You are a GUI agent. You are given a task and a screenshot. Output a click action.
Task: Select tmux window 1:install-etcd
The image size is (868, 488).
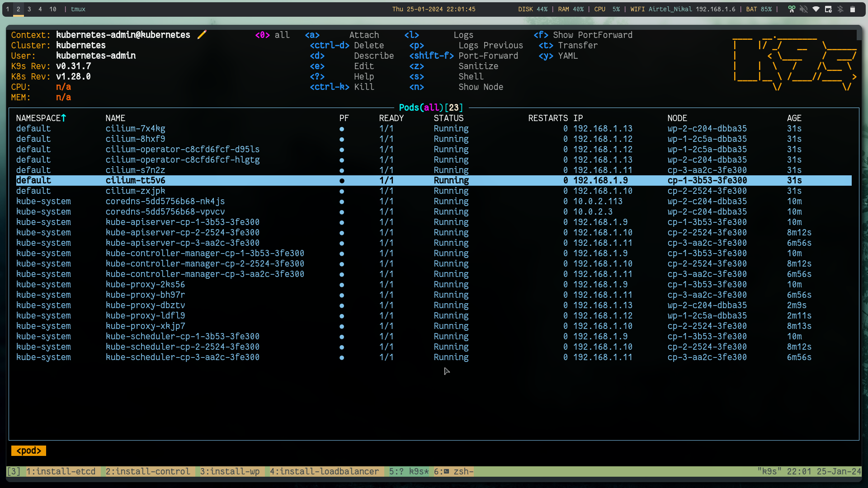[x=61, y=472]
